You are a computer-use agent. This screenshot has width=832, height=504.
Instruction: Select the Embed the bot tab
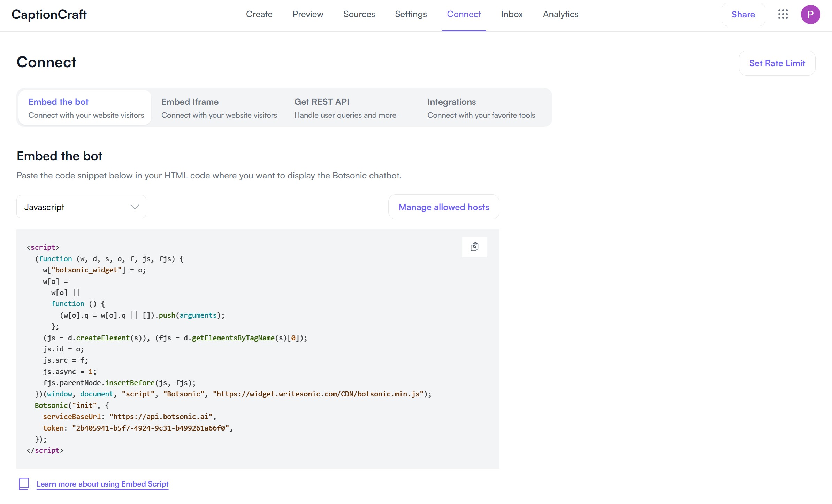pos(86,108)
